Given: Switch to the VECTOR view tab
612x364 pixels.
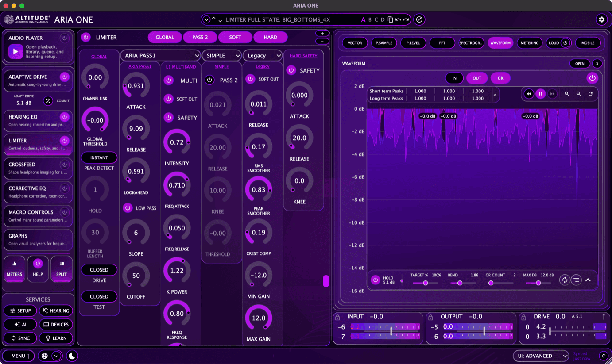Looking at the screenshot, I should pyautogui.click(x=355, y=43).
